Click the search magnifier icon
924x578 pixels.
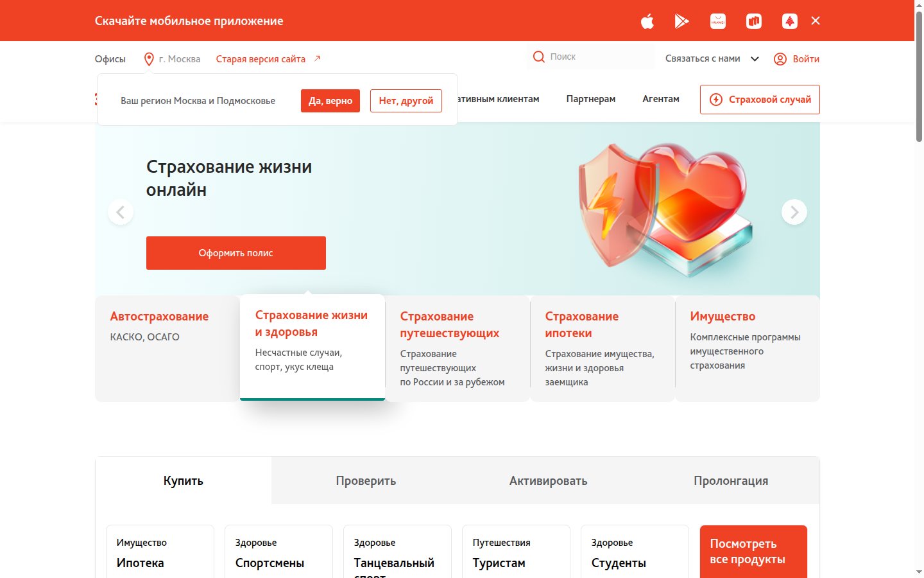[x=539, y=57]
